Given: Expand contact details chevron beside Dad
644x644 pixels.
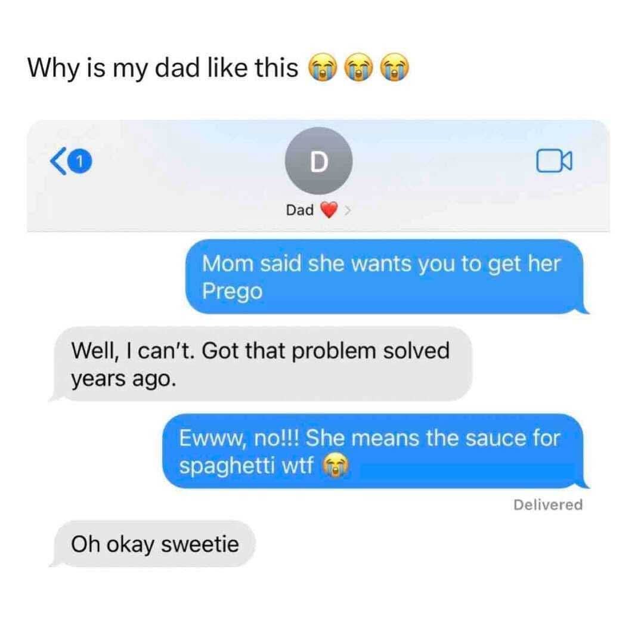Looking at the screenshot, I should [348, 210].
